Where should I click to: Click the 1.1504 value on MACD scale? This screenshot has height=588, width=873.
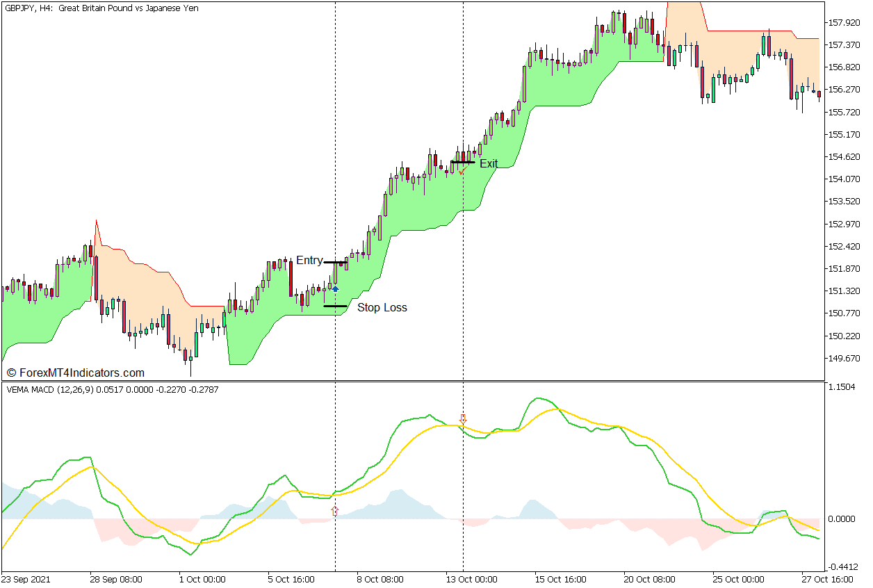point(843,386)
